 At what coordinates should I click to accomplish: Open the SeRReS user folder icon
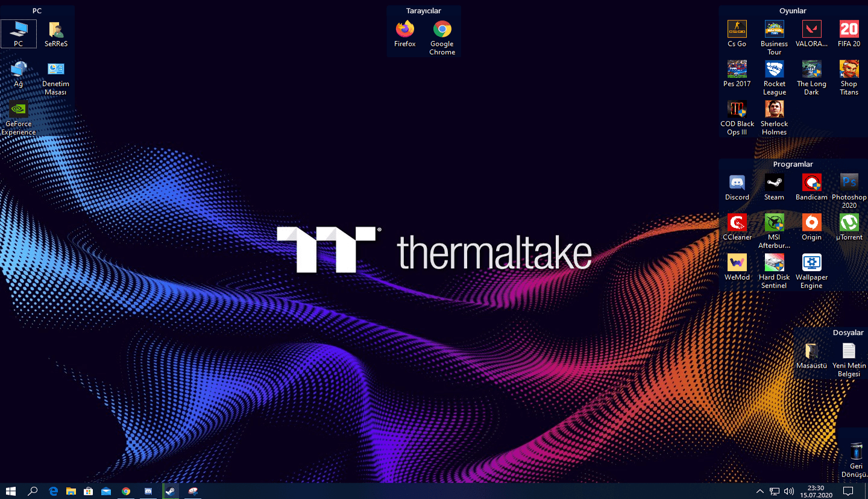point(55,34)
